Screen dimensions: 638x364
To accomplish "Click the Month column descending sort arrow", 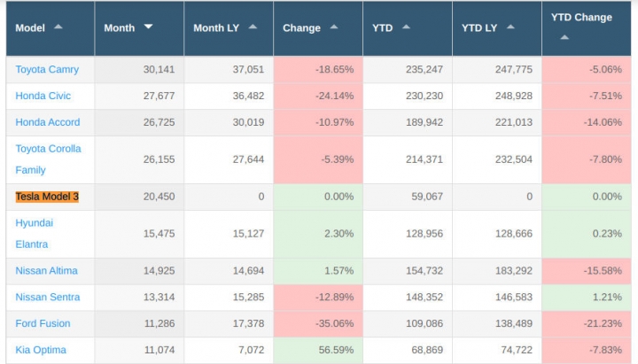I will [x=148, y=27].
